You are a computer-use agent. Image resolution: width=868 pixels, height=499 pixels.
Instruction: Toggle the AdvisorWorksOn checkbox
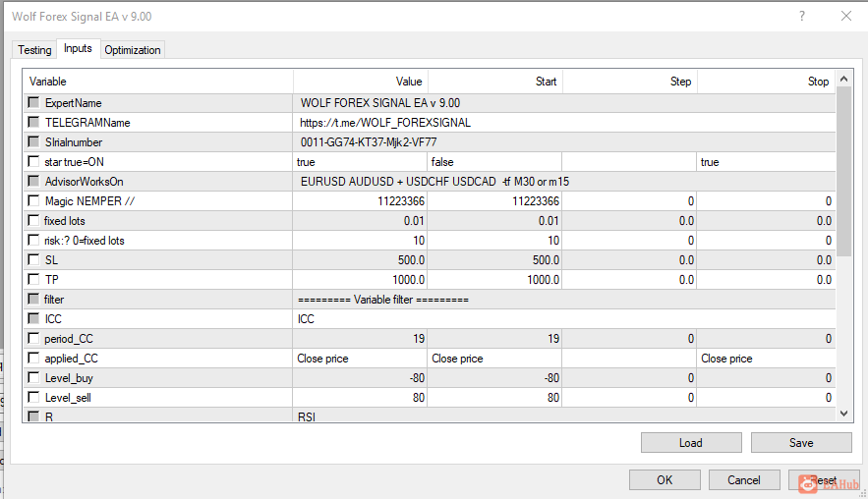(33, 181)
